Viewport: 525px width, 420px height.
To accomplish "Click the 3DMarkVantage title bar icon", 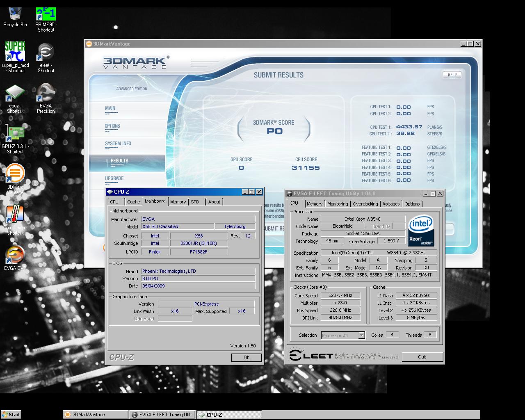I will pyautogui.click(x=89, y=44).
